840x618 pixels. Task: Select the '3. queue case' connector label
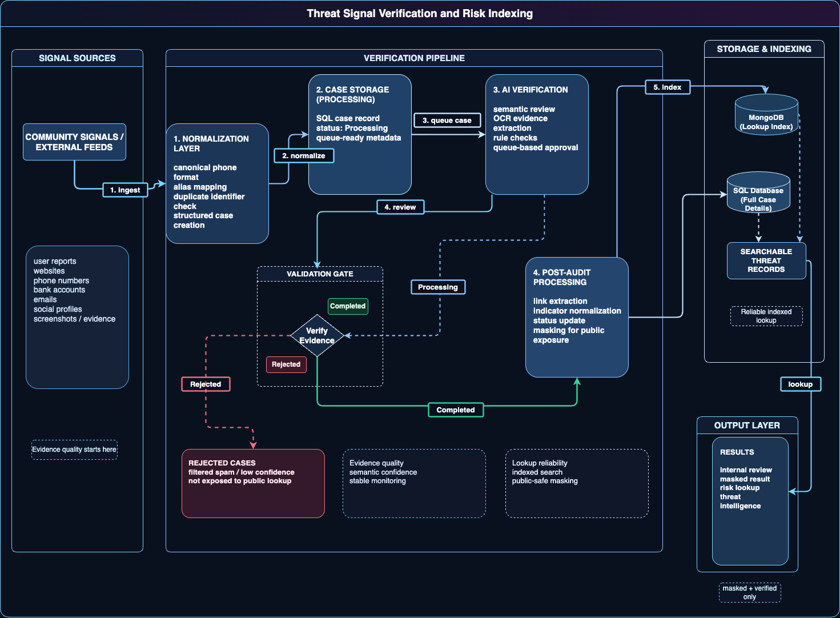[447, 121]
